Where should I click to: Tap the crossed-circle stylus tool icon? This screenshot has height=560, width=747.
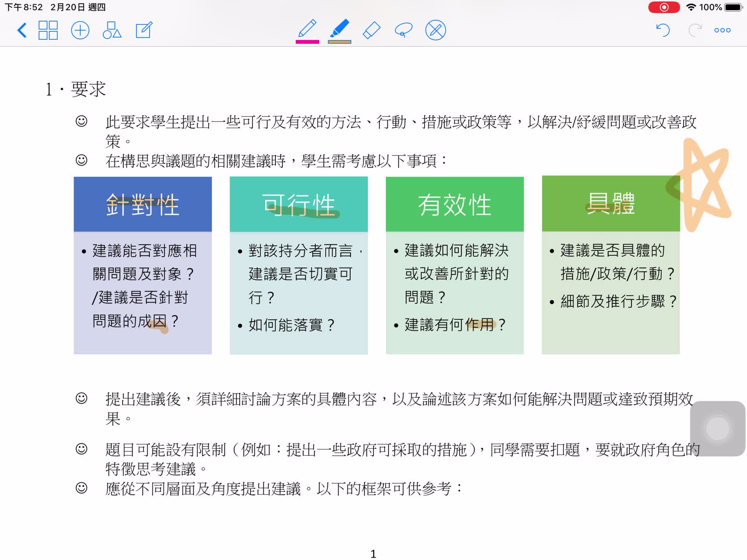(x=435, y=29)
